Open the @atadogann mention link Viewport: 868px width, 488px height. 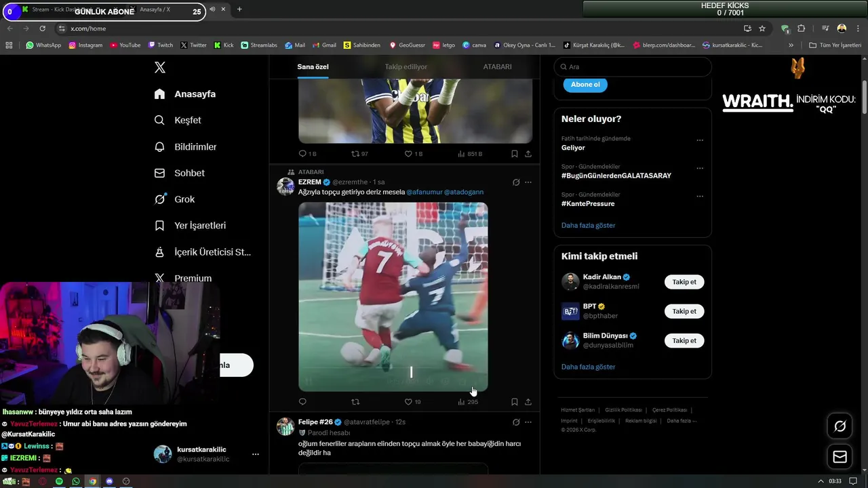tap(464, 192)
